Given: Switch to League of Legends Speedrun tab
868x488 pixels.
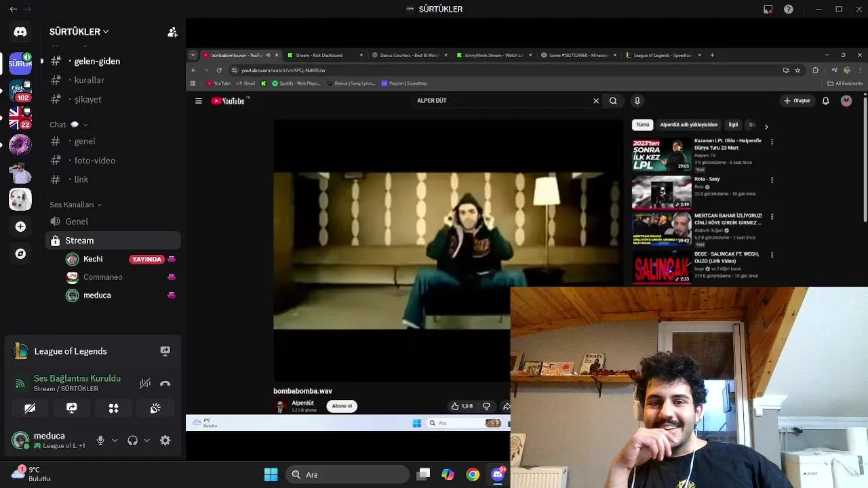Looking at the screenshot, I should click(663, 55).
